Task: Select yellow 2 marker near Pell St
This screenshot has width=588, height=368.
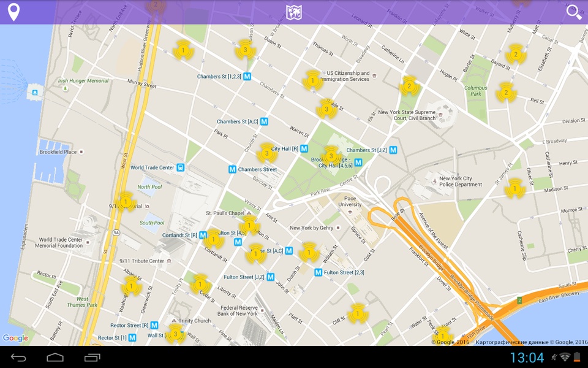Action: (x=507, y=93)
